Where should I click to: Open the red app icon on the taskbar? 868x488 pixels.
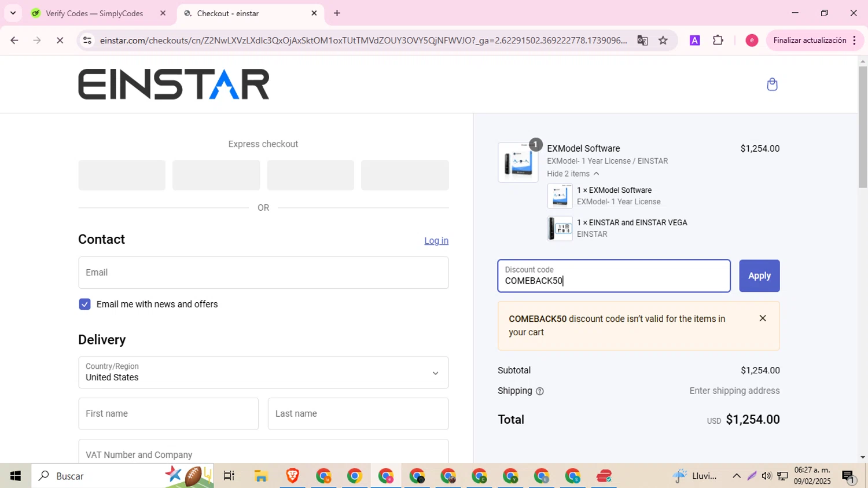604,476
